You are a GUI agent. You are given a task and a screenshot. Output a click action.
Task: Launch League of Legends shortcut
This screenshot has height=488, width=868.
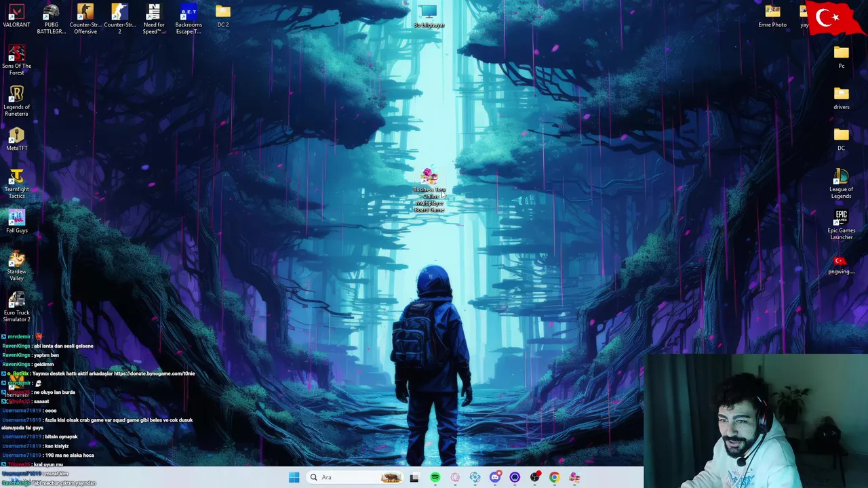[x=841, y=184]
